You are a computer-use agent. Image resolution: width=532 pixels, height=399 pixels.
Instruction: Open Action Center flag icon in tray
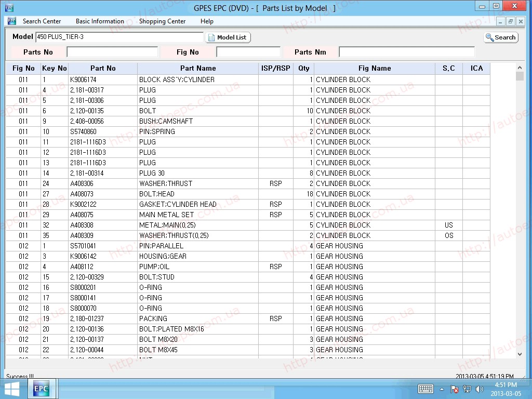454,389
